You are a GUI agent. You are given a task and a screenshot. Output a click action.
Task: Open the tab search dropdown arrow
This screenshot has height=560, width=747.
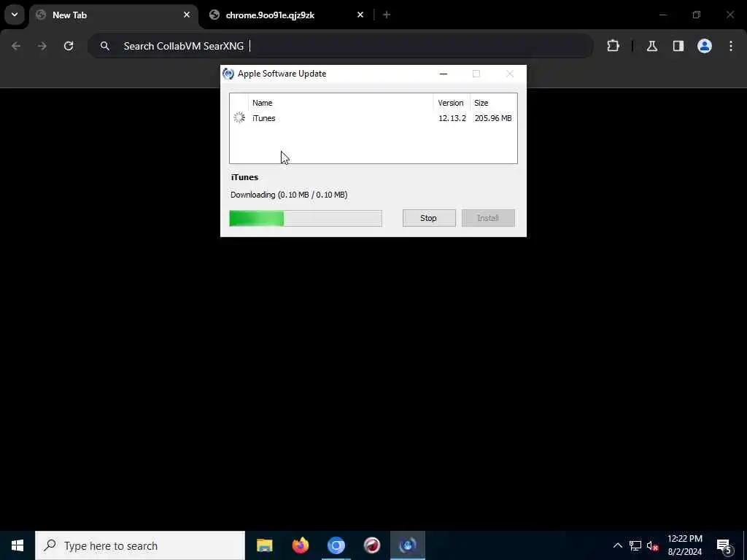15,15
